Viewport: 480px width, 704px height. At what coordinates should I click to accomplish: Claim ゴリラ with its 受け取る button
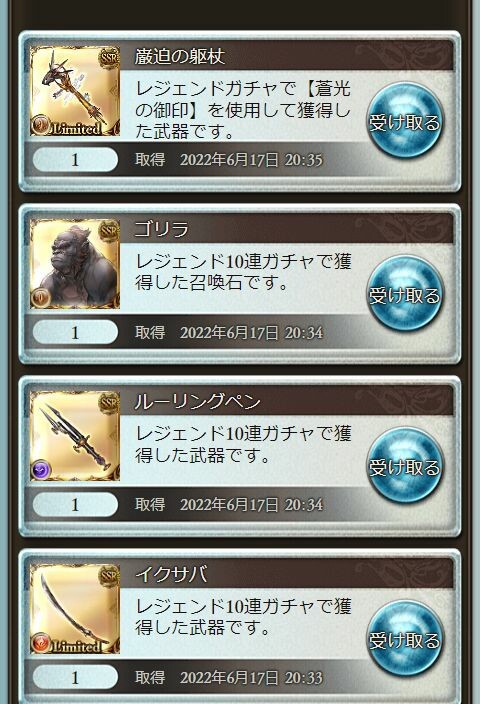405,295
